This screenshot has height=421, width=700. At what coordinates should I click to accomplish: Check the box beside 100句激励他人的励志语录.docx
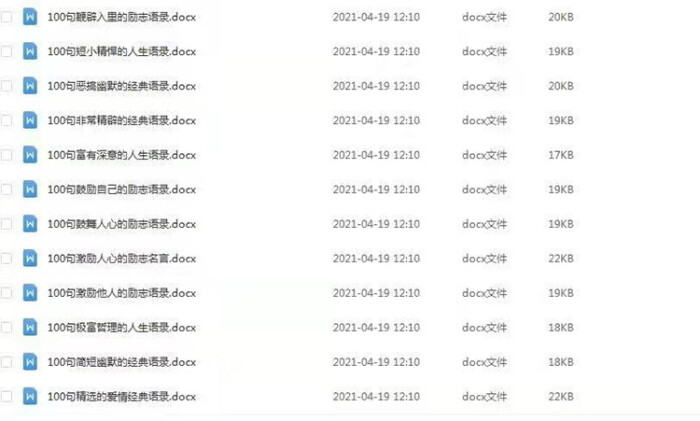6,293
